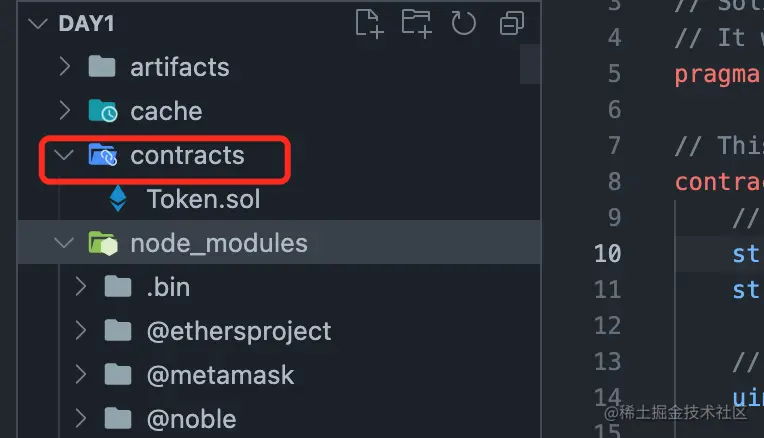Expand the cache folder chevron
Image resolution: width=764 pixels, height=438 pixels.
(65, 111)
